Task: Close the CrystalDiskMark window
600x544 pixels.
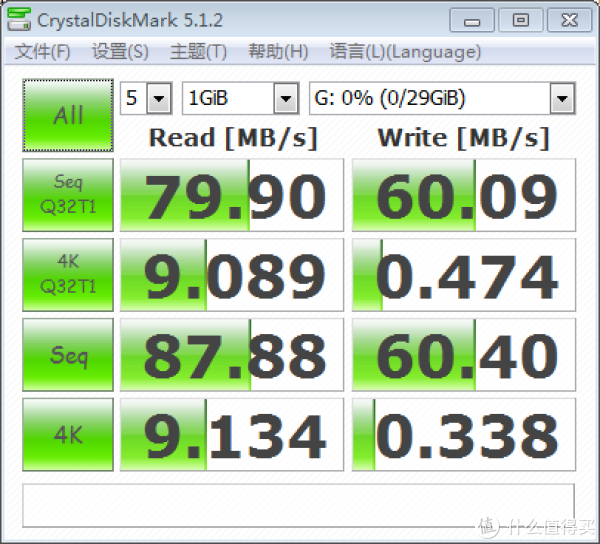Action: [x=570, y=20]
